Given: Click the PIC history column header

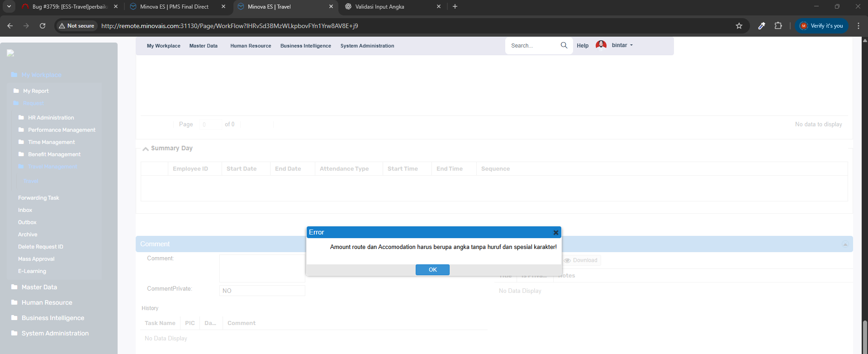Looking at the screenshot, I should 190,323.
